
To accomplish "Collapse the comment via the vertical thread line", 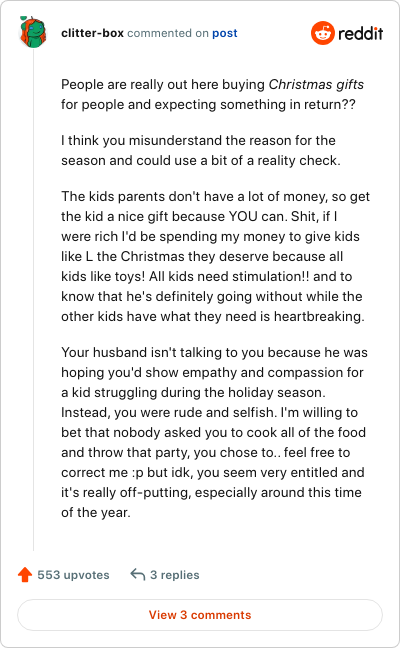I will click(x=33, y=300).
